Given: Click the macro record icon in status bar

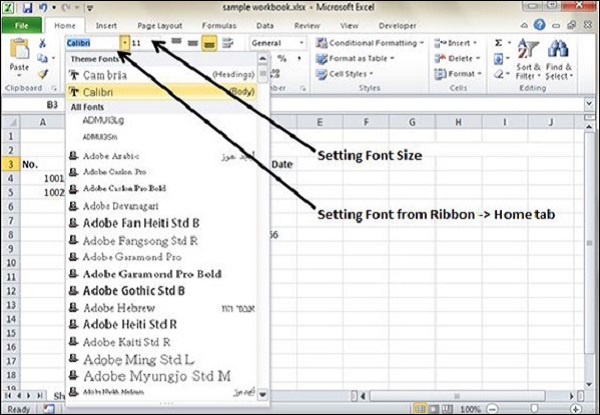Looking at the screenshot, I should click(x=49, y=409).
